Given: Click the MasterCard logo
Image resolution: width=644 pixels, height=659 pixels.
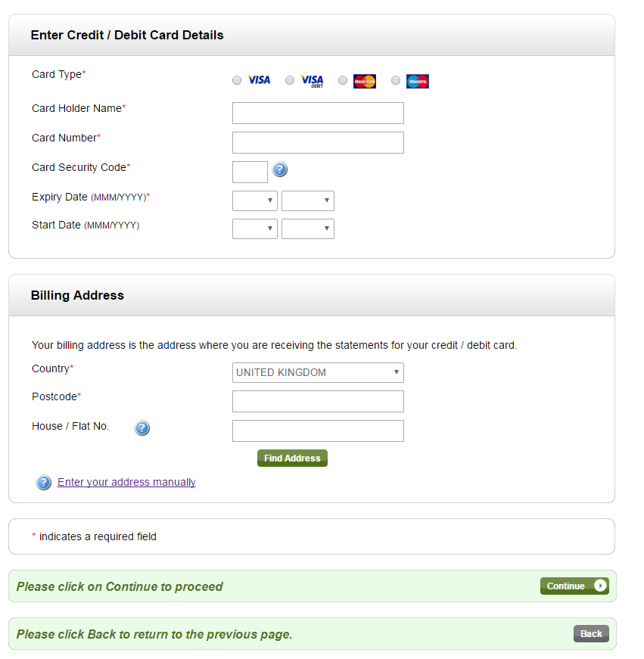Looking at the screenshot, I should tap(365, 81).
